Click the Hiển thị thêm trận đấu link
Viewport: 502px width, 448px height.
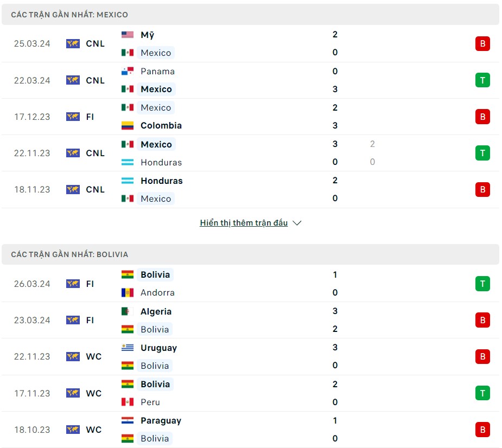(244, 223)
